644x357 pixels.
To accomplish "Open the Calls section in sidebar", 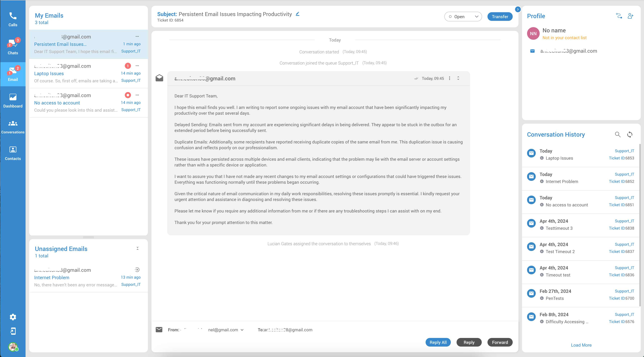I will 13,19.
